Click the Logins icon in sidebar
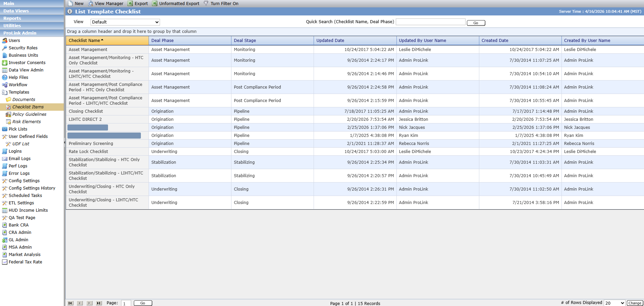Viewport: 644px width, 306px height. [x=5, y=151]
